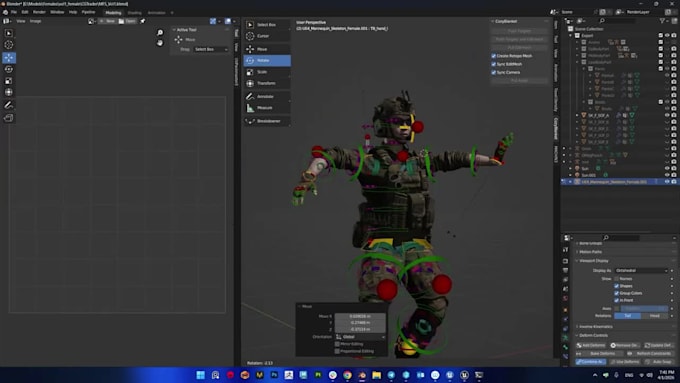Open the Window menu
The height and width of the screenshot is (383, 680).
pyautogui.click(x=57, y=12)
